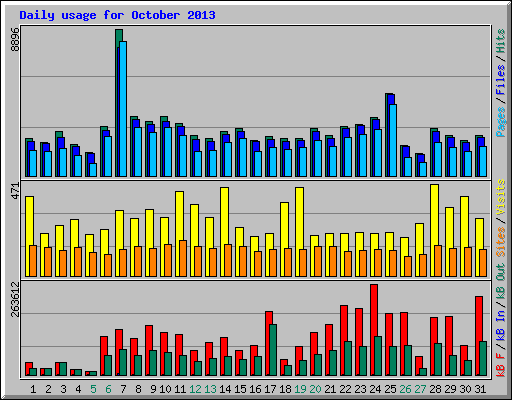Click day 18 on the x-axis
Screen dimensions: 512x400
click(x=285, y=389)
